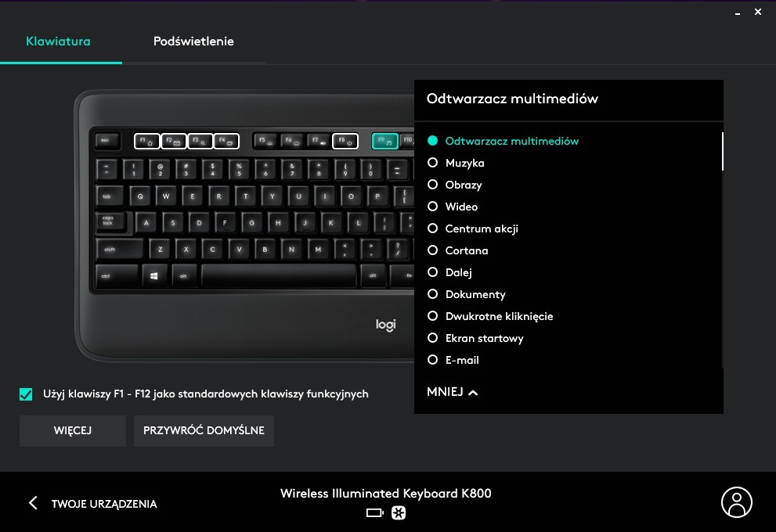The image size is (776, 532).
Task: Select the Muzyka radio option
Action: (432, 163)
